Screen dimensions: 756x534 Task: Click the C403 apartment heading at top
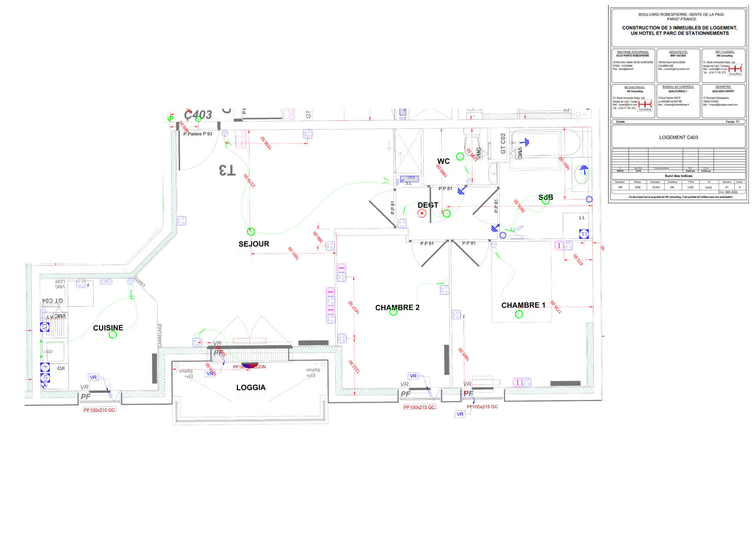click(198, 115)
